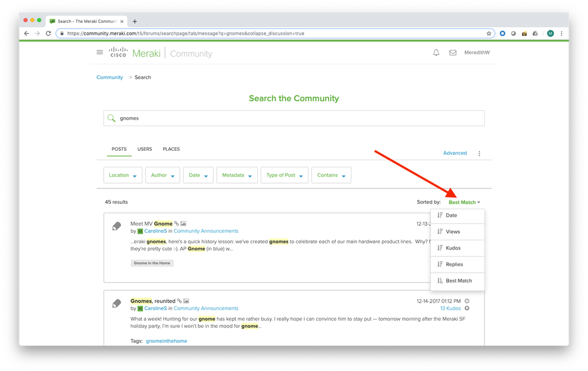
Task: Switch to the USERS tab
Action: 144,149
